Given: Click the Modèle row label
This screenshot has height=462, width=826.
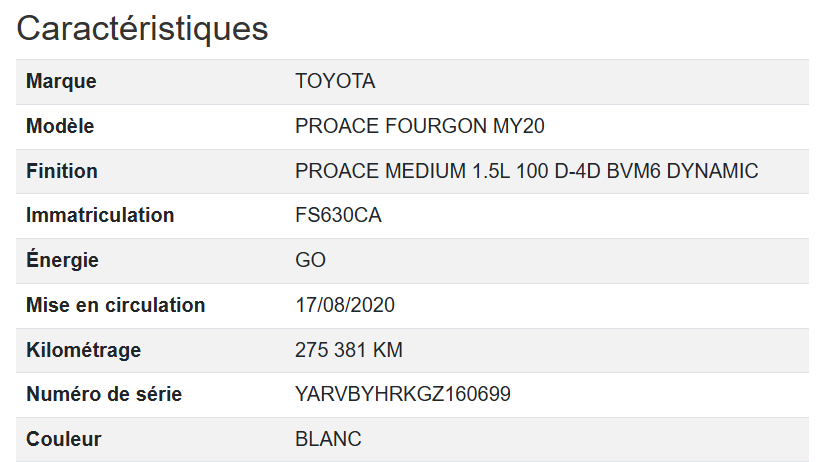Looking at the screenshot, I should pos(60,127).
